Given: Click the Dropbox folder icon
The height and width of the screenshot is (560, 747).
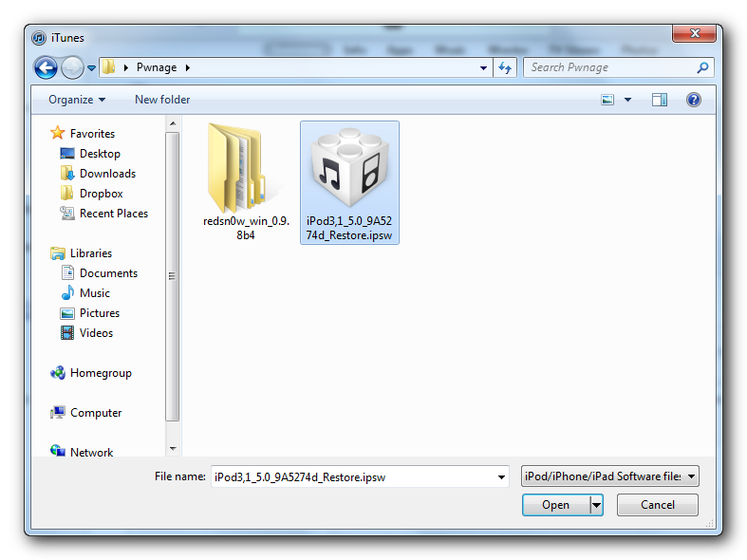Looking at the screenshot, I should (x=67, y=193).
